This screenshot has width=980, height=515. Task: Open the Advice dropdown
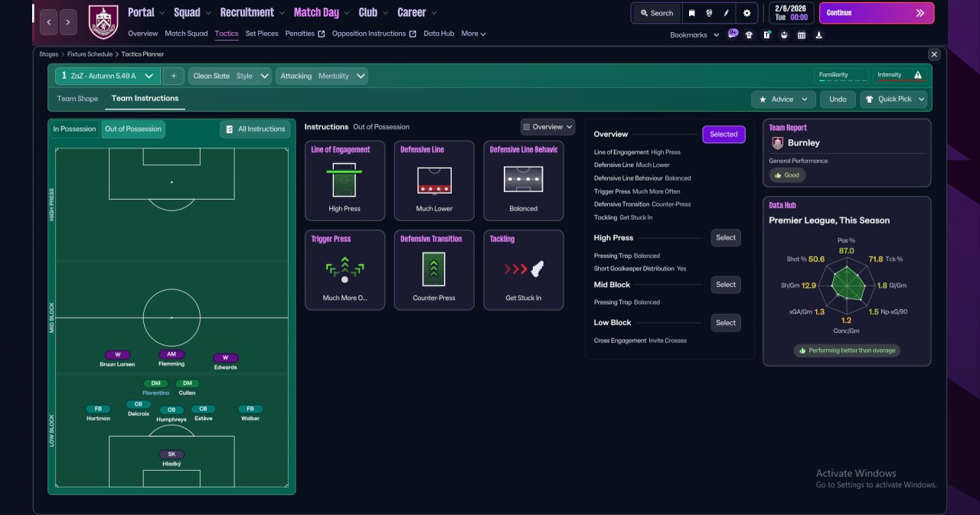point(783,99)
